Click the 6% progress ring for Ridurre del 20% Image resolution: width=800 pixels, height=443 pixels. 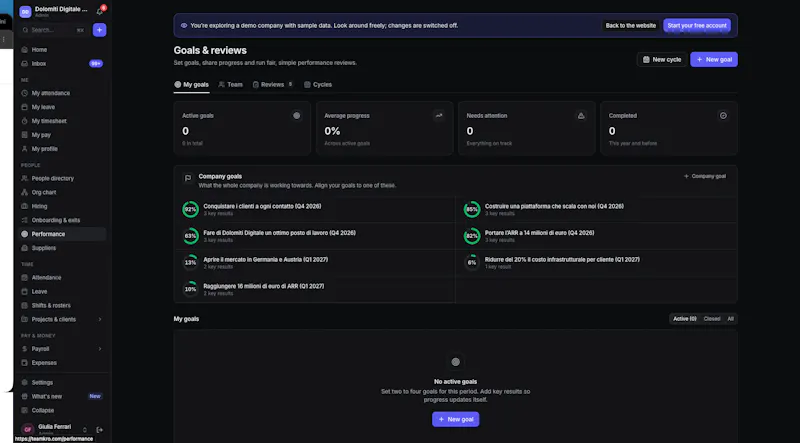472,263
